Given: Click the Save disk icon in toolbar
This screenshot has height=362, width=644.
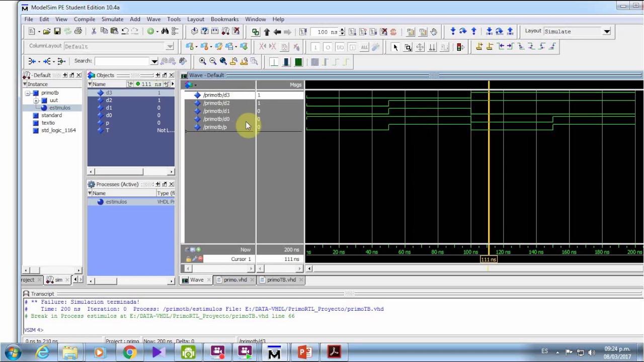Looking at the screenshot, I should point(57,32).
